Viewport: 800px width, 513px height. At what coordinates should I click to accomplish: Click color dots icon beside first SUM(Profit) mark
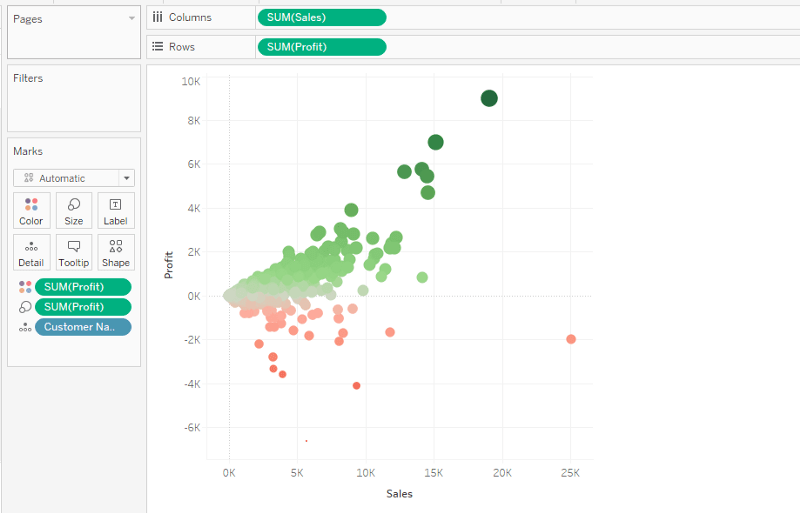pos(25,287)
